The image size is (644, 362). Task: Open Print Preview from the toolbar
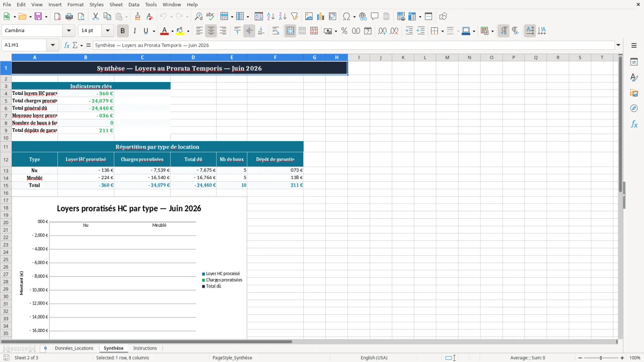81,17
